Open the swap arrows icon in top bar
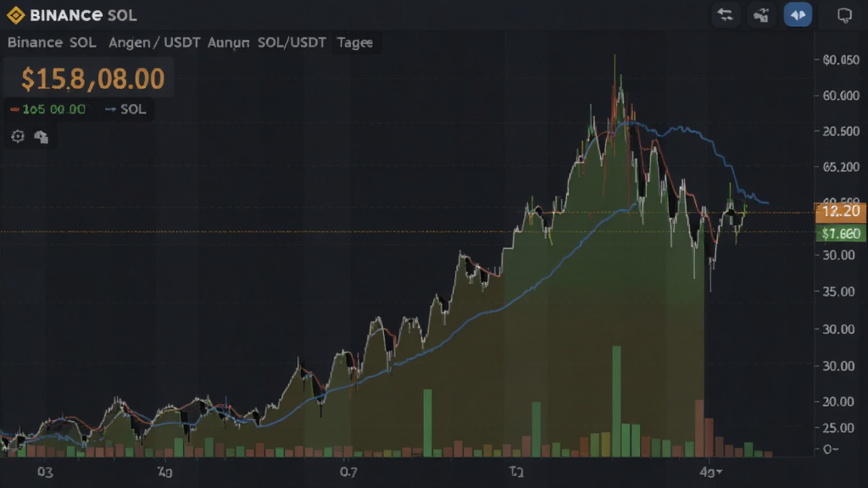 726,15
